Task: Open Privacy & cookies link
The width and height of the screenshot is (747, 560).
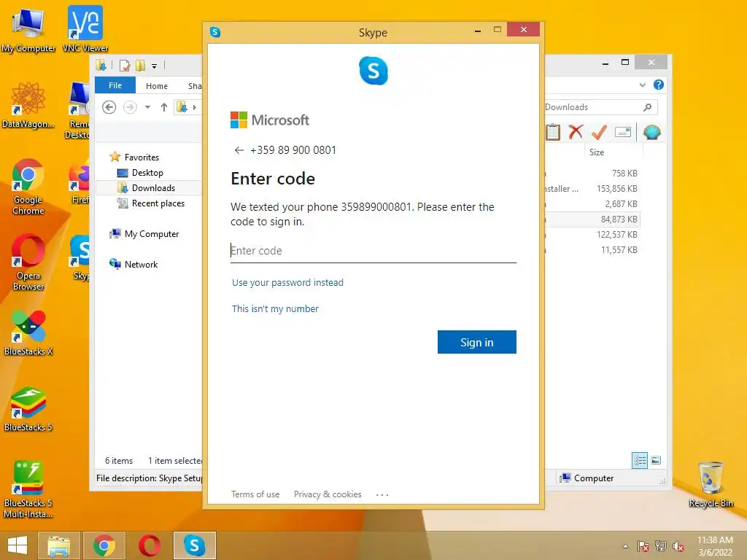Action: click(x=328, y=494)
